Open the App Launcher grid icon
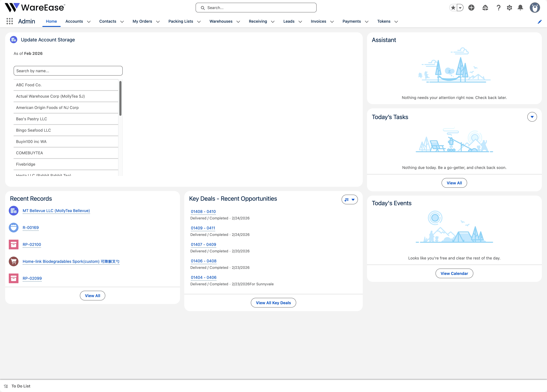The height and width of the screenshot is (392, 547). (10, 21)
